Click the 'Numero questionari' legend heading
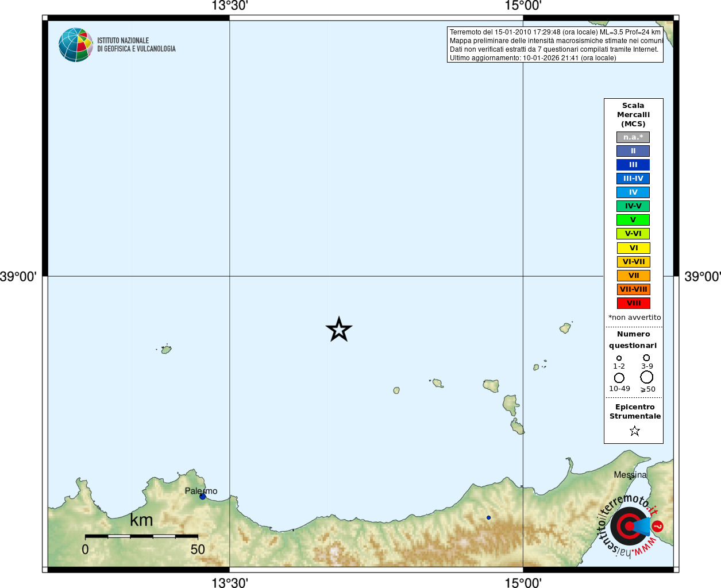This screenshot has height=588, width=721. (633, 340)
